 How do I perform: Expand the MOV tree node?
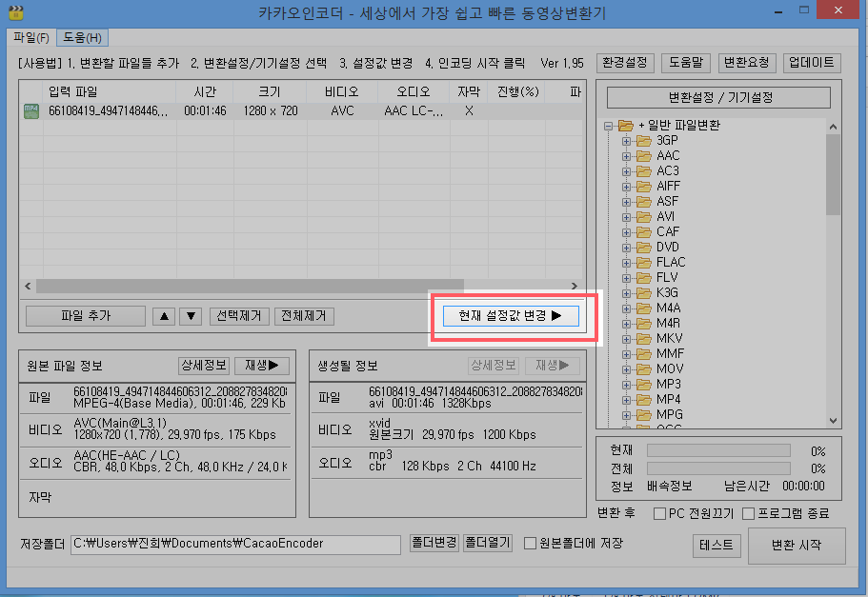(x=626, y=369)
